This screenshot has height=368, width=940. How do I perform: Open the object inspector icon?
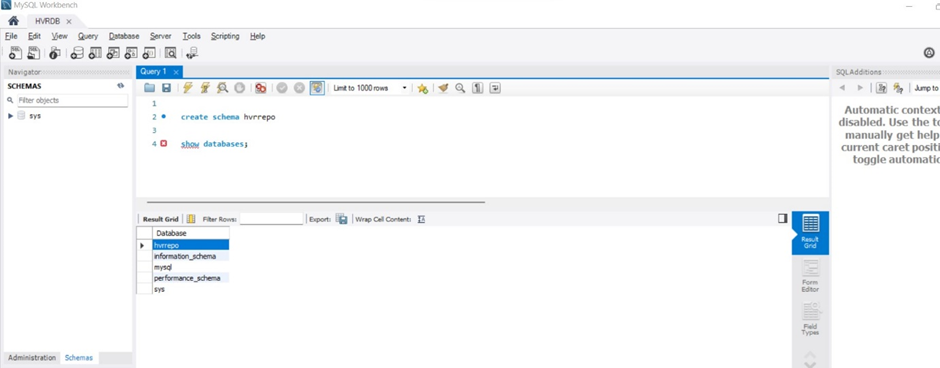55,53
